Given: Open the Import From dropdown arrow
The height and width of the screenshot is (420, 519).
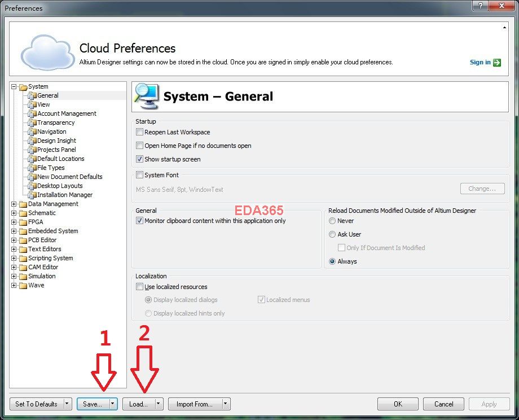Looking at the screenshot, I should 226,404.
